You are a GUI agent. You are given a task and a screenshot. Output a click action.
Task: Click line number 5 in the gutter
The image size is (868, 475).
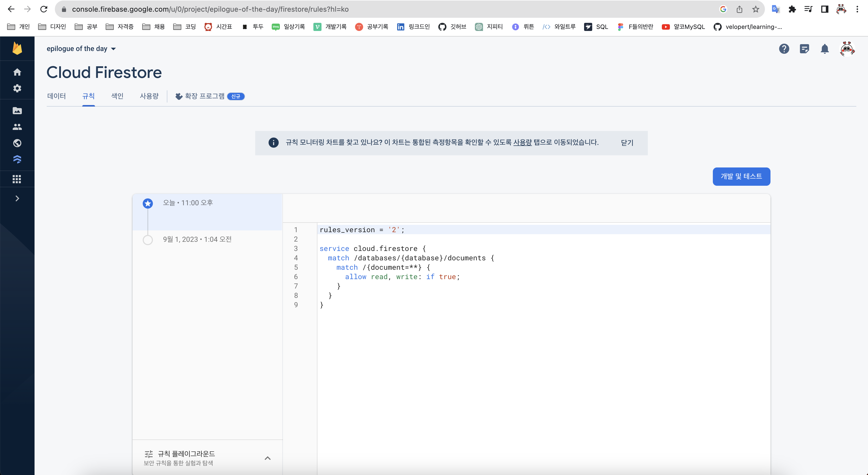pos(296,267)
